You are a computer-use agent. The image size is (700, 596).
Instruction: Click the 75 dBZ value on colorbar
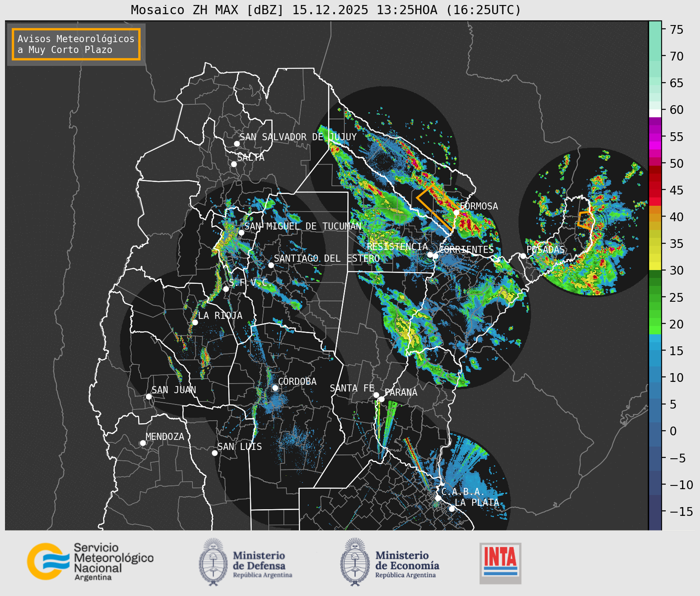[677, 30]
